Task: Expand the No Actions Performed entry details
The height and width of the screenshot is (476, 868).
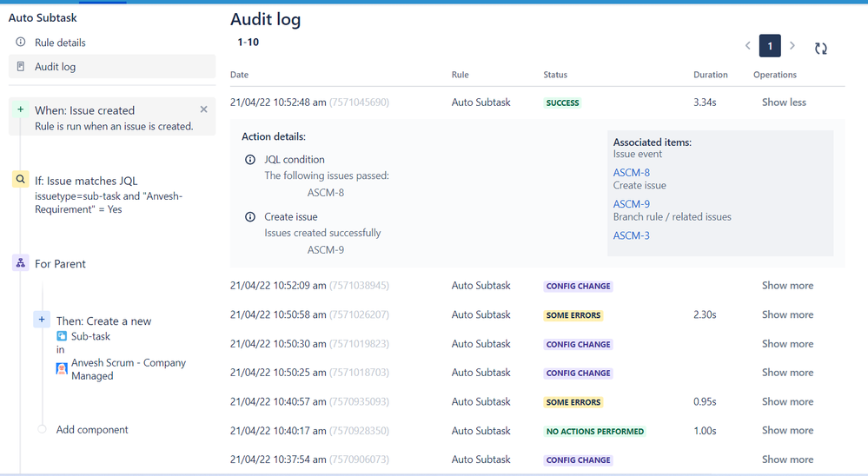Action: [x=787, y=430]
